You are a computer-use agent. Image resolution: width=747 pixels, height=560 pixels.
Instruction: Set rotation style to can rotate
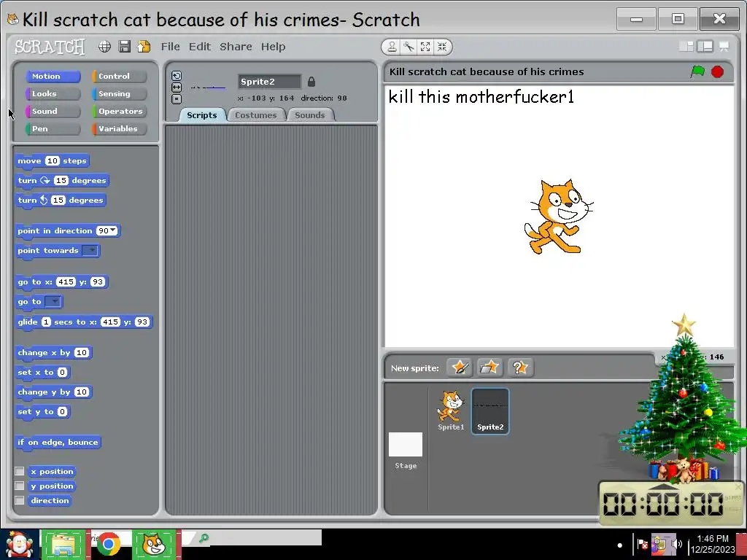(x=177, y=76)
